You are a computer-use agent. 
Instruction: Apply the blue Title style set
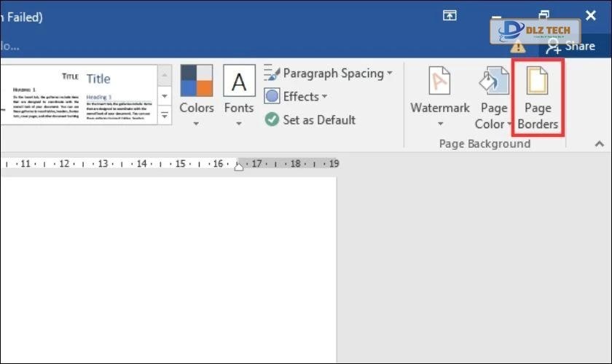tap(119, 95)
